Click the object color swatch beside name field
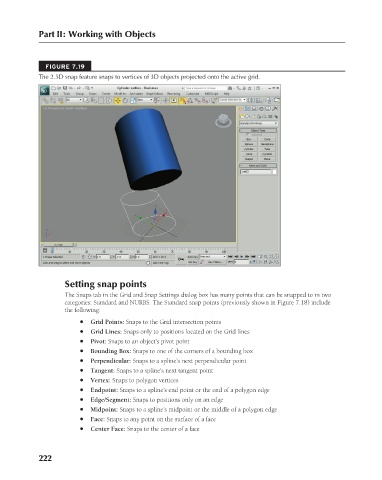The width and height of the screenshot is (382, 480). tap(274, 172)
